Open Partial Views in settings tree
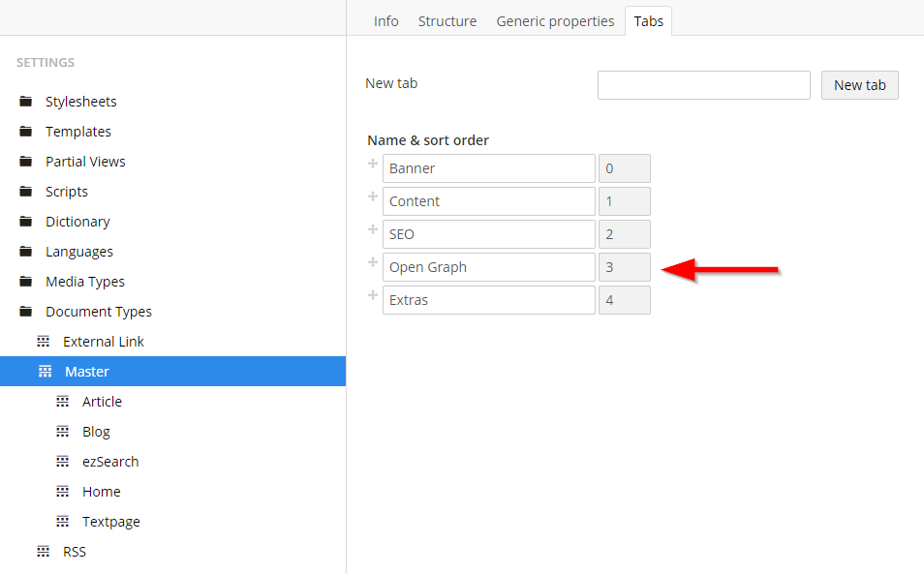Viewport: 924px width, 574px height. 85,162
